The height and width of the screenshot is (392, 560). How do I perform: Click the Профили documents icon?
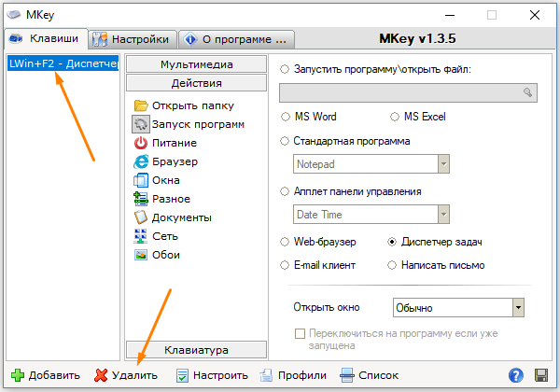click(x=266, y=375)
